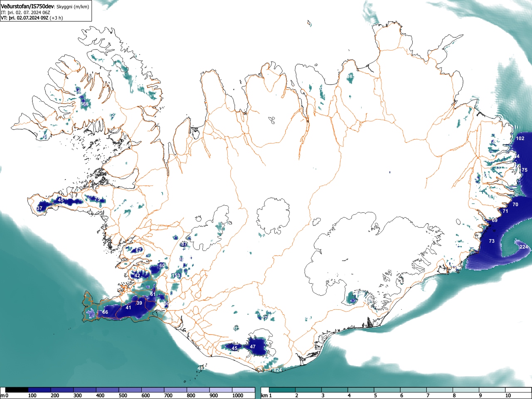
Task: Click the 'Skyggni (m/km)' parameter label
Action: click(72, 7)
